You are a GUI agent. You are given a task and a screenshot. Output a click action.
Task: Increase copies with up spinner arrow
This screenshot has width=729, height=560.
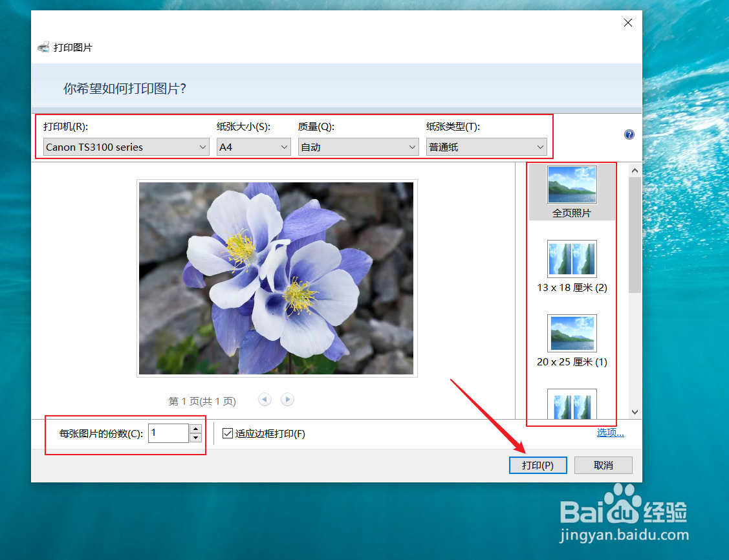196,429
